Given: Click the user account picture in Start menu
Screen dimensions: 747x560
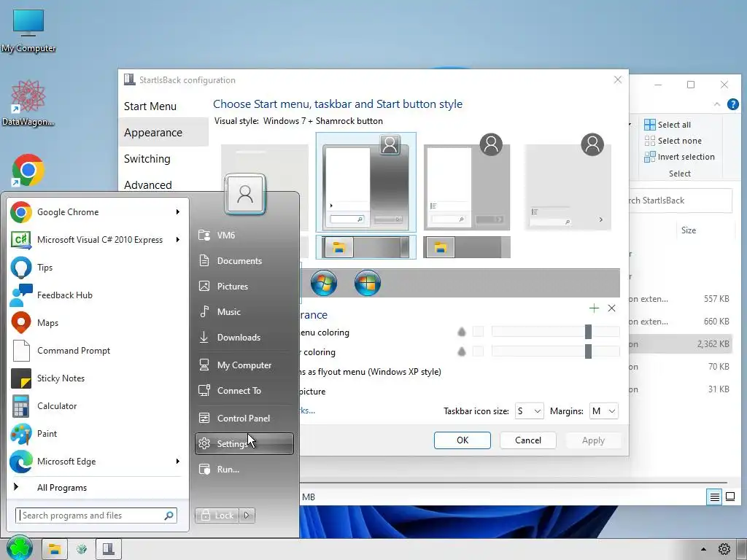Looking at the screenshot, I should 245,194.
